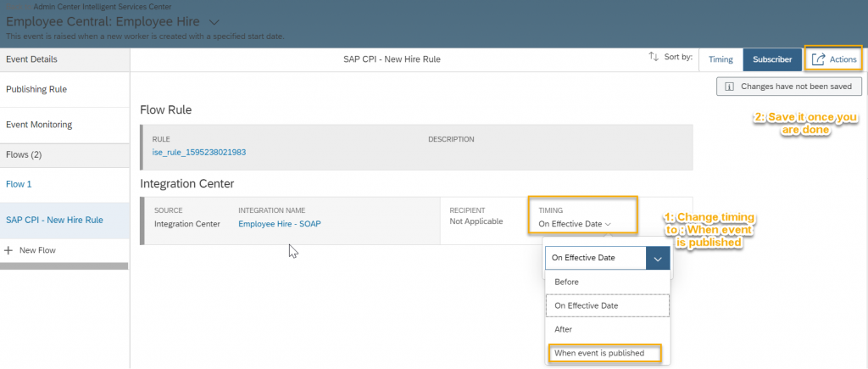Click the Integration Center source value
This screenshot has height=369, width=868.
tap(187, 224)
